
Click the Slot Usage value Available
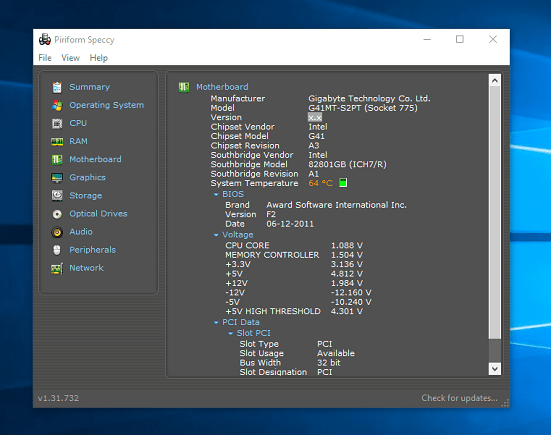coord(336,353)
